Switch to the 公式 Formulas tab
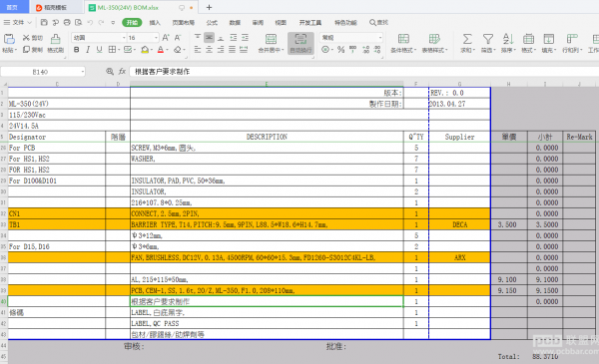 (x=212, y=23)
